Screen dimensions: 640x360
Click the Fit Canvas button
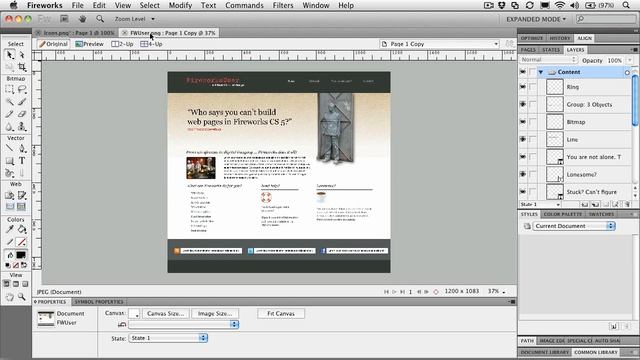pos(281,313)
